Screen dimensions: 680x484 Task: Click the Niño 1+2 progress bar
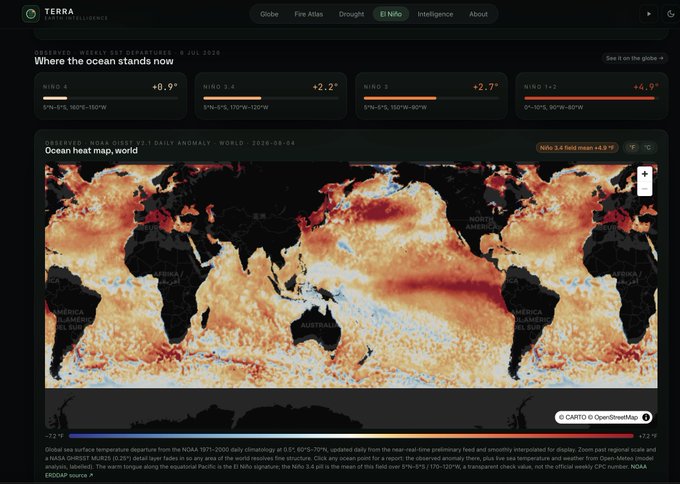pos(592,98)
